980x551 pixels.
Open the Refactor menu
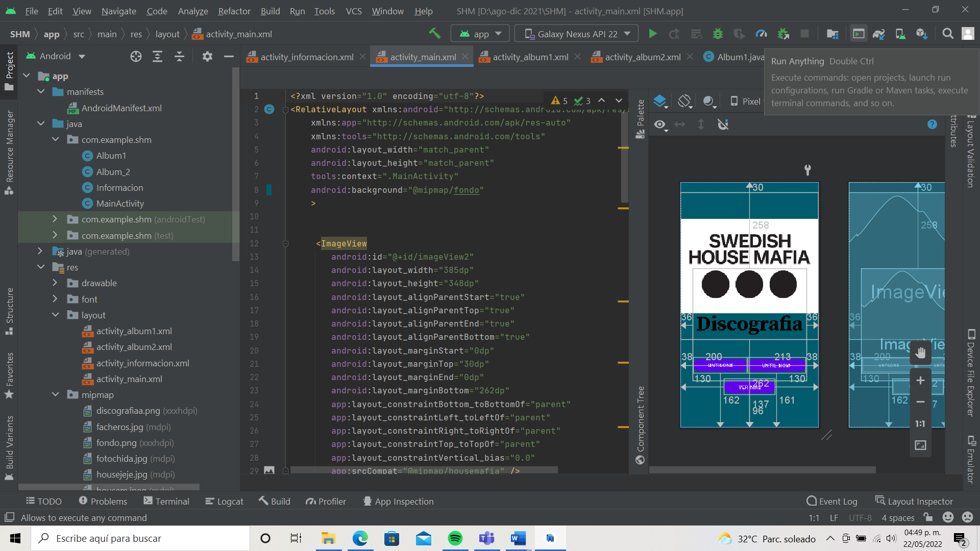pos(234,11)
